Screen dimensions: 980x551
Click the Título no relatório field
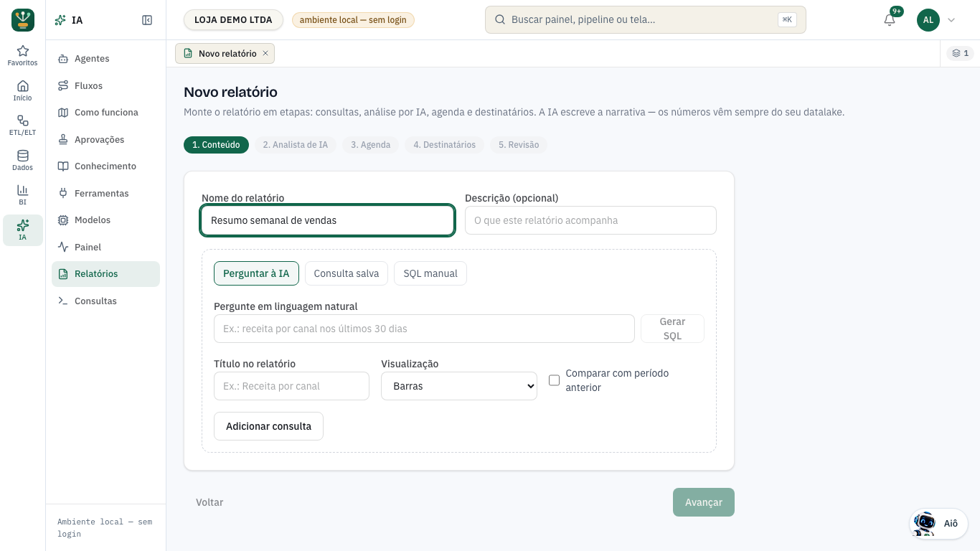[291, 386]
